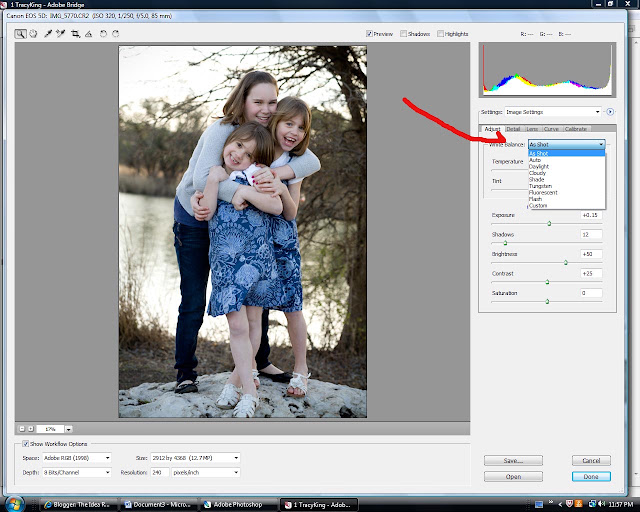640x512 pixels.
Task: Choose Tungsten white balance option
Action: click(x=567, y=186)
